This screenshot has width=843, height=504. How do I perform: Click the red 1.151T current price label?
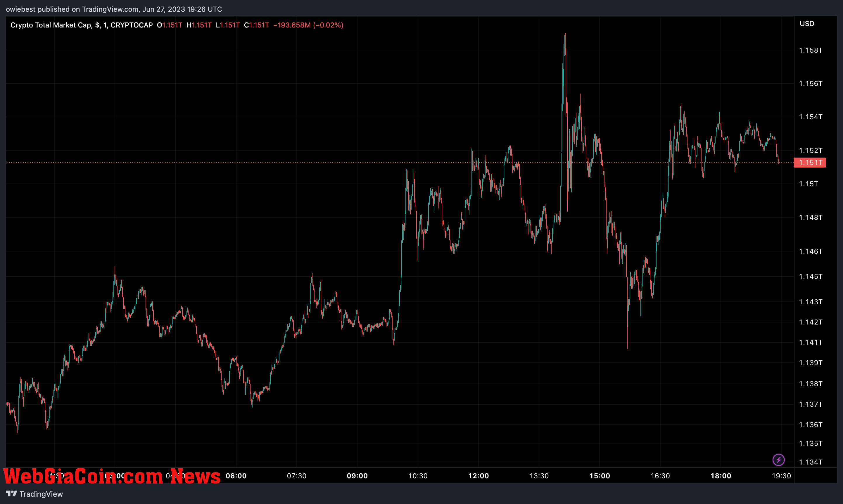click(x=810, y=162)
